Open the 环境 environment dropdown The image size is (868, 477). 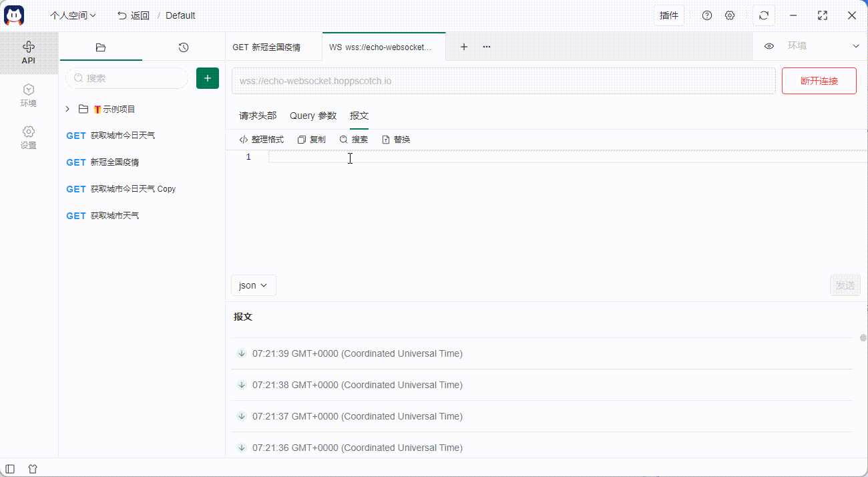(823, 46)
